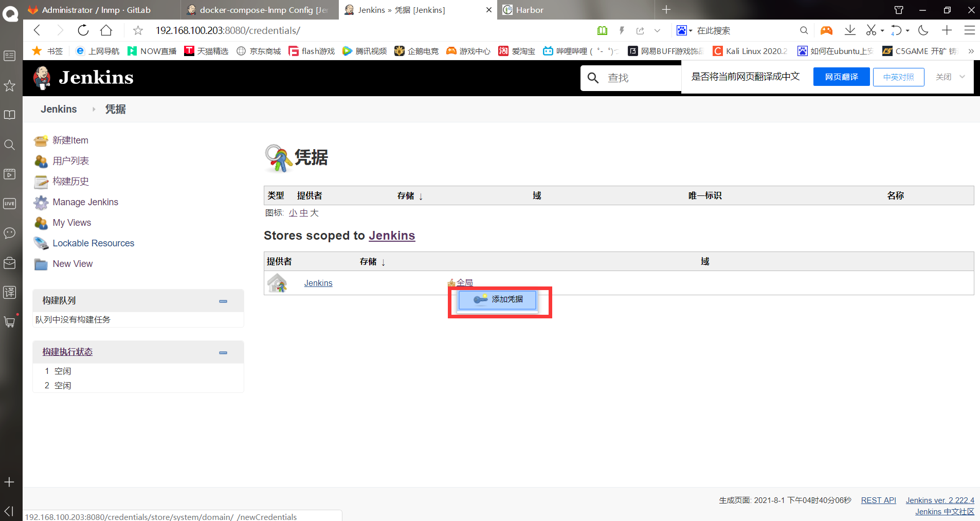980x521 pixels.
Task: Click the screenshot scissors icon in the toolbar
Action: point(872,30)
